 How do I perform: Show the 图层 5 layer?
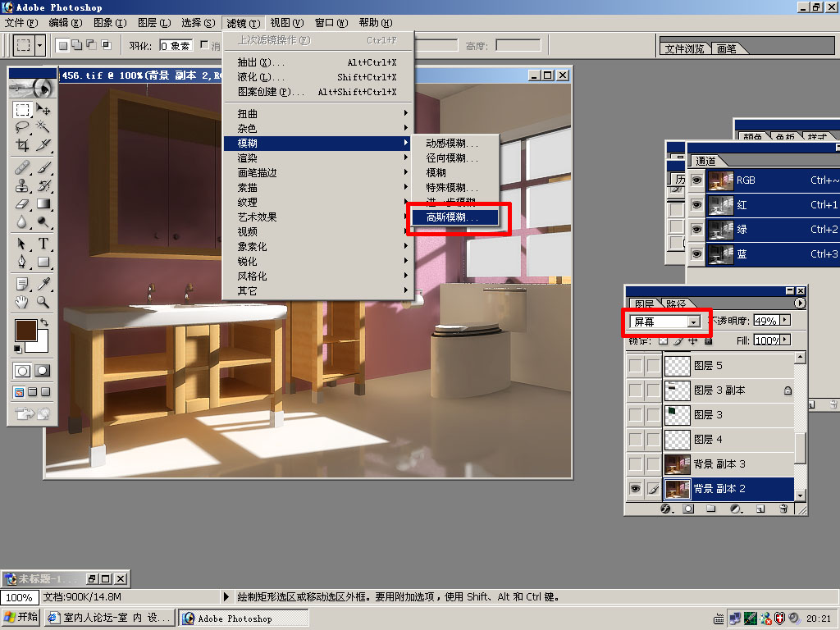pyautogui.click(x=636, y=365)
